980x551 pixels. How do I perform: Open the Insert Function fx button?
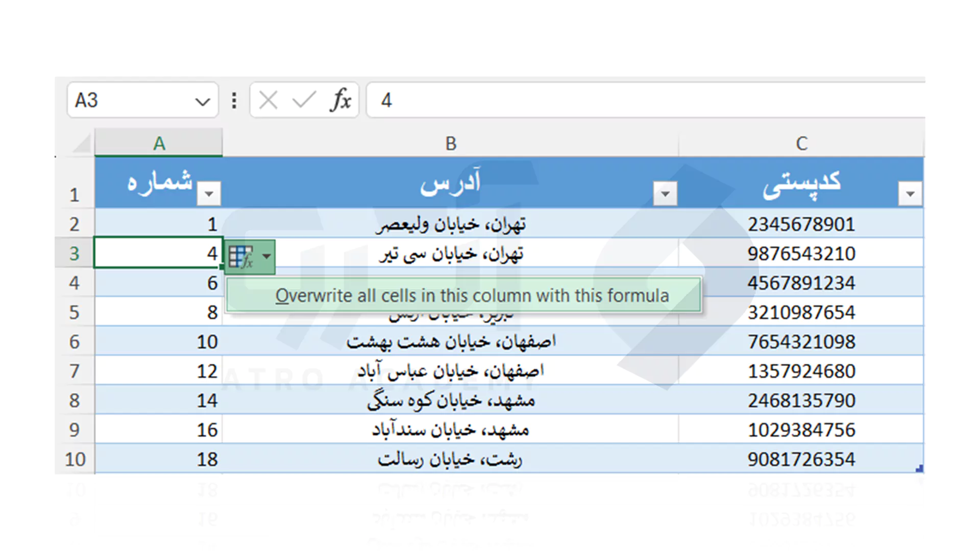coord(341,100)
